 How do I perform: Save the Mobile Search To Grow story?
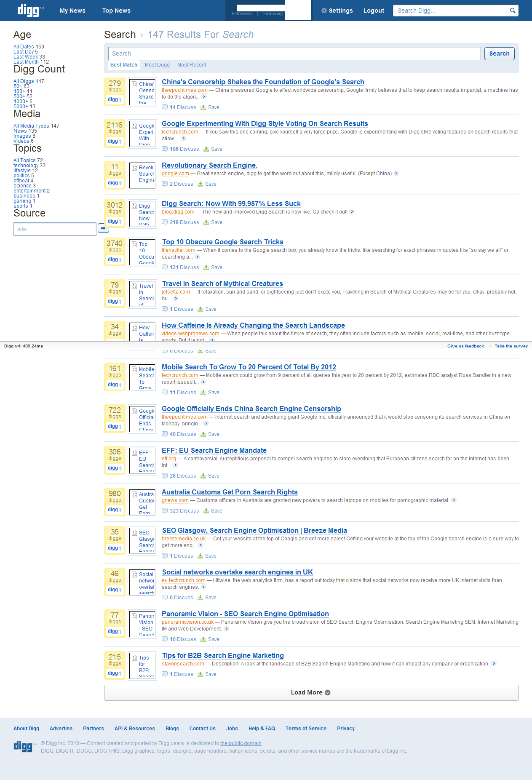210,393
